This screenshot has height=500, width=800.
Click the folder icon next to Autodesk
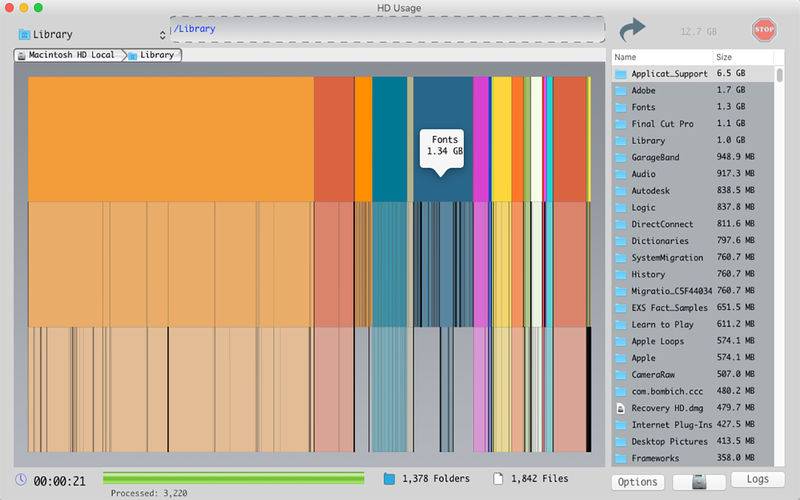[620, 191]
